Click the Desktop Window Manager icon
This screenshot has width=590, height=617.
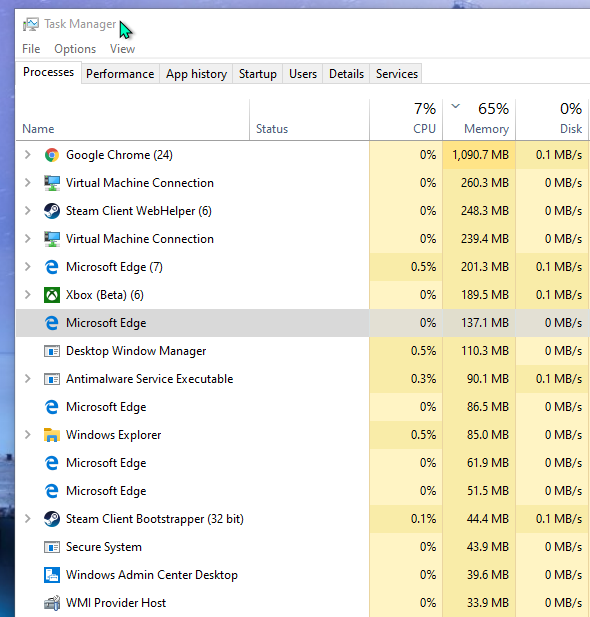52,351
